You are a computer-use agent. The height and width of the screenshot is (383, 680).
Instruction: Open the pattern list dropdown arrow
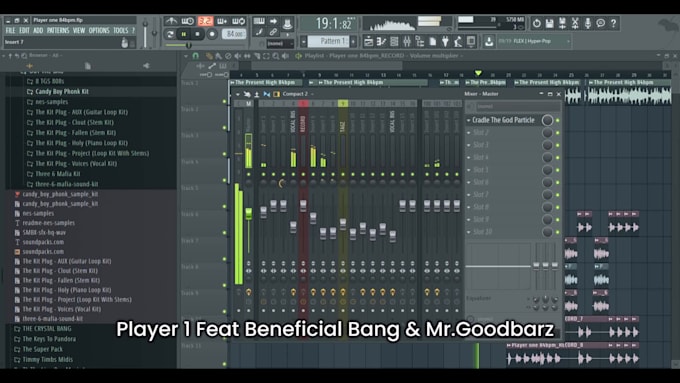click(304, 42)
